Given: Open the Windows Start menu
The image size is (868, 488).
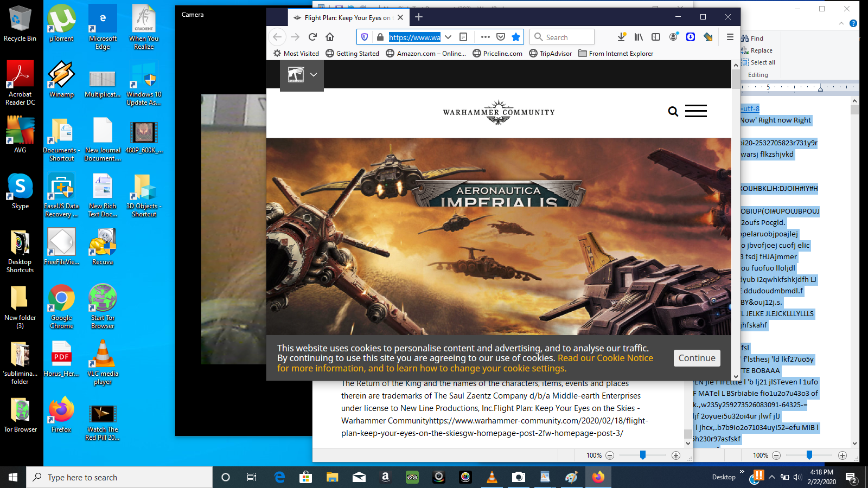Looking at the screenshot, I should point(13,477).
